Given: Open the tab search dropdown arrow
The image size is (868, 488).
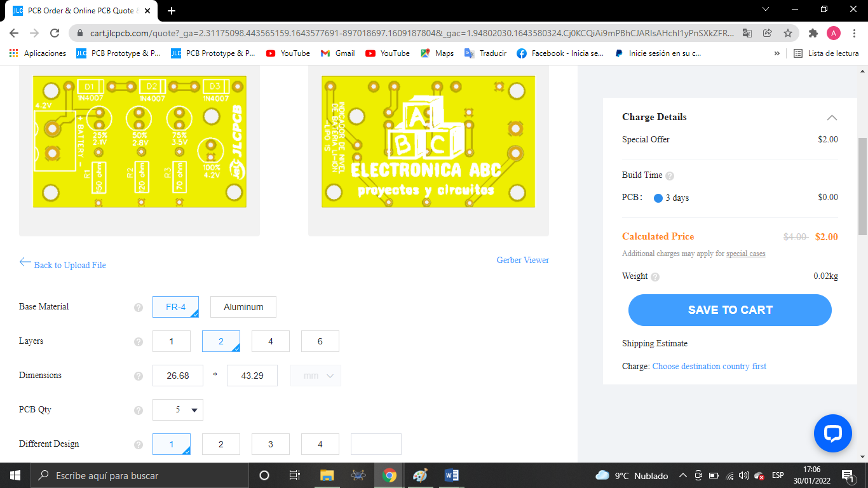Looking at the screenshot, I should coord(765,10).
